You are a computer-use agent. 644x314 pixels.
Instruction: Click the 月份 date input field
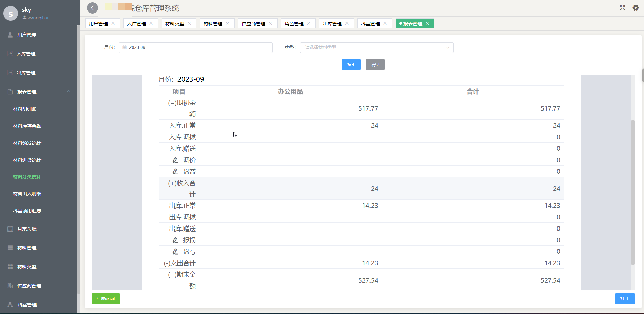[196, 48]
